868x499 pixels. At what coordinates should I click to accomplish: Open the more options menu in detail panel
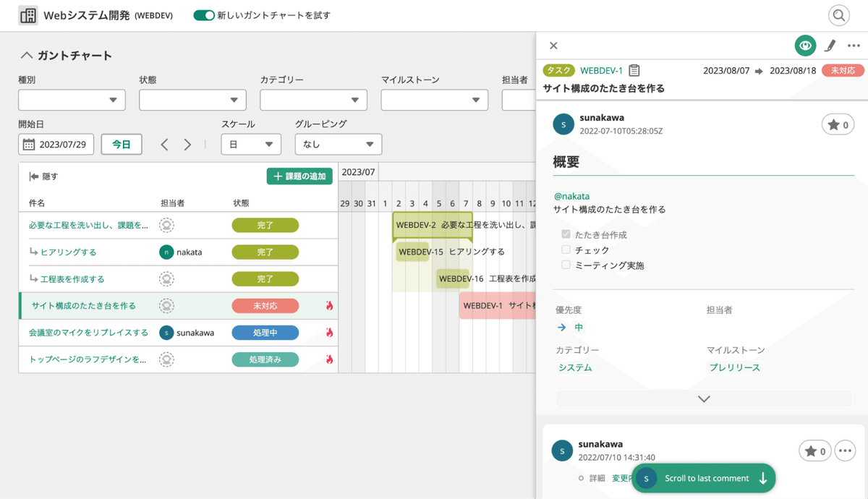click(x=854, y=46)
